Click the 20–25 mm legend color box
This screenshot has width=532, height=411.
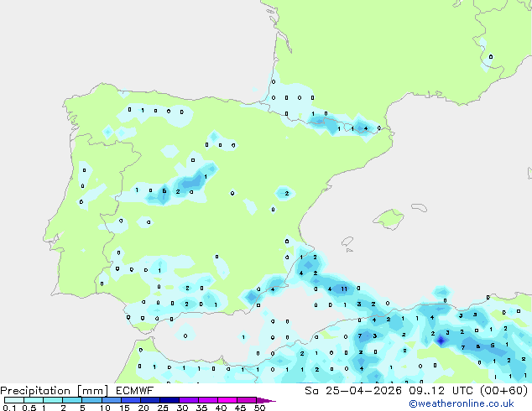149,400
